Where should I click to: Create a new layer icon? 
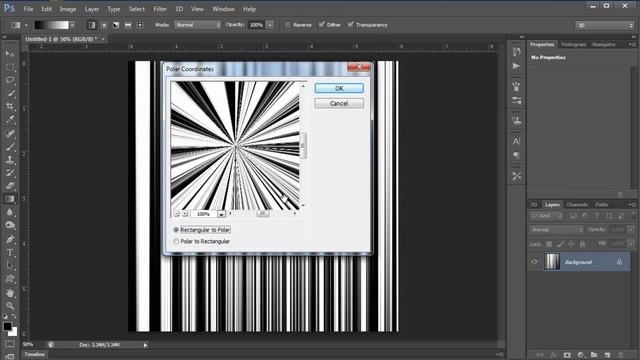pos(607,355)
